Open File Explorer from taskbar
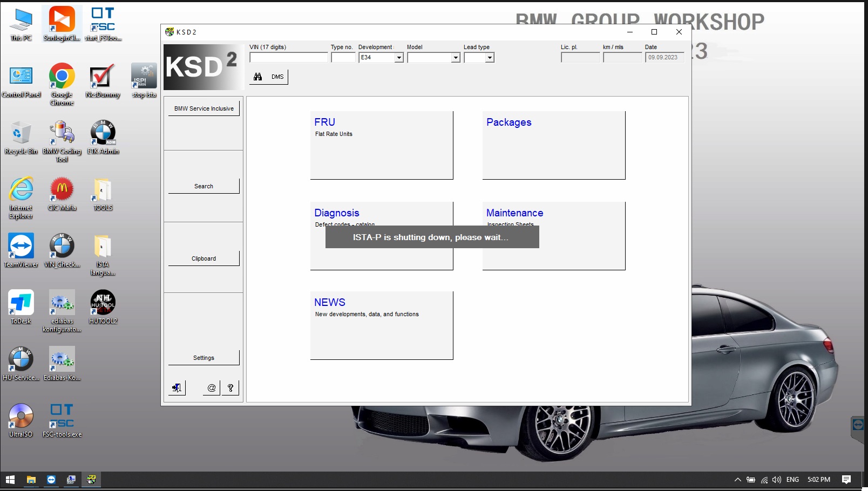The image size is (868, 491). point(31,480)
